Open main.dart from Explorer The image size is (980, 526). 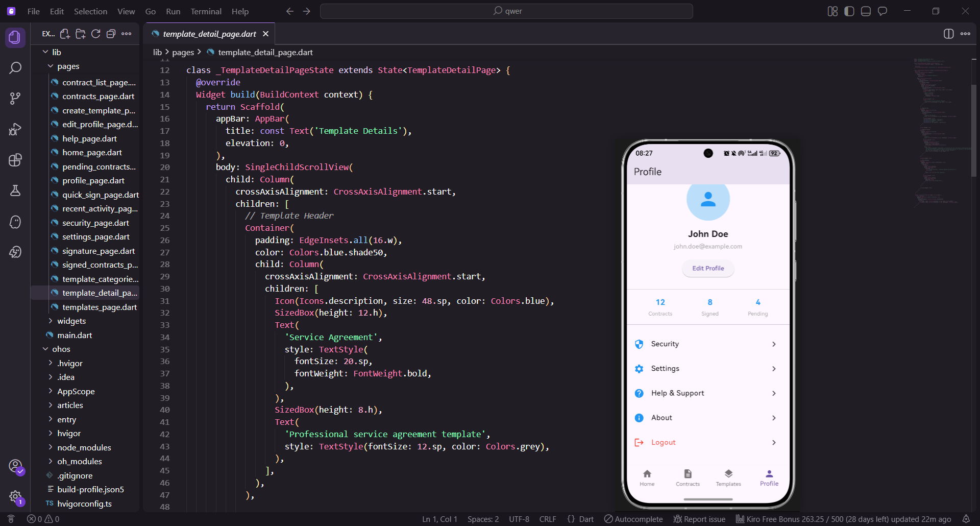(85, 336)
